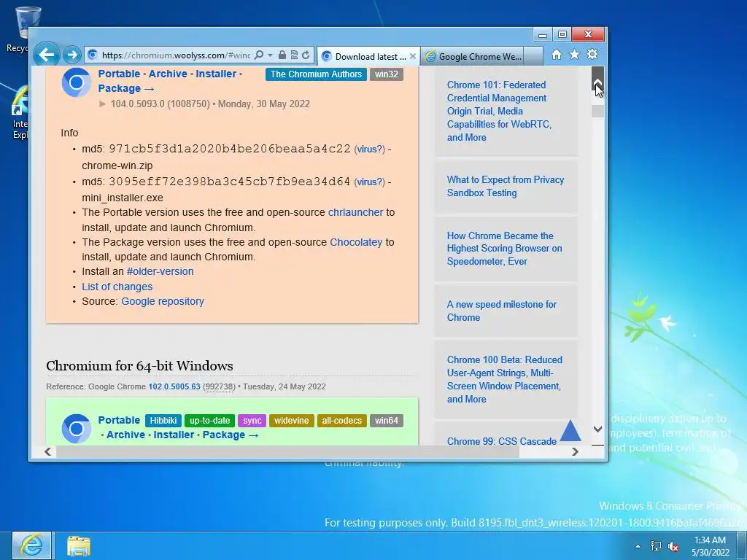Open the address bar dropdown arrow
747x560 pixels.
click(270, 55)
